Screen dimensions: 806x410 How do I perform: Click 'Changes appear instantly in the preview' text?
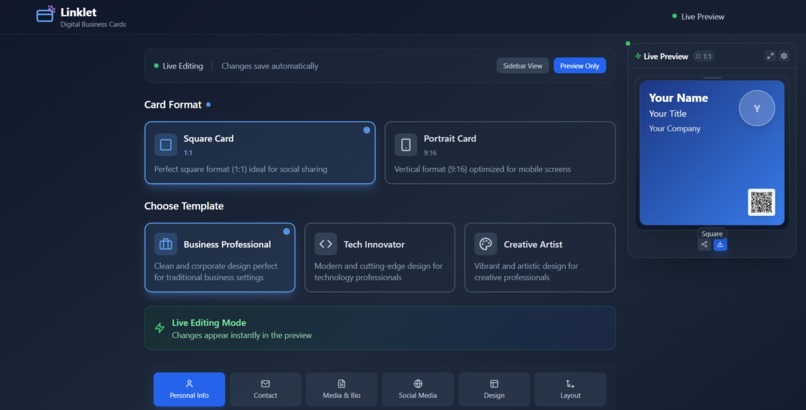pos(242,335)
